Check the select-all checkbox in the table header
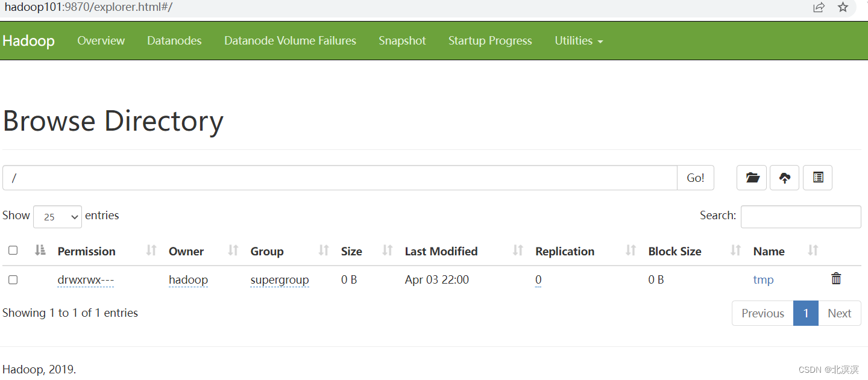This screenshot has height=380, width=868. pyautogui.click(x=13, y=251)
